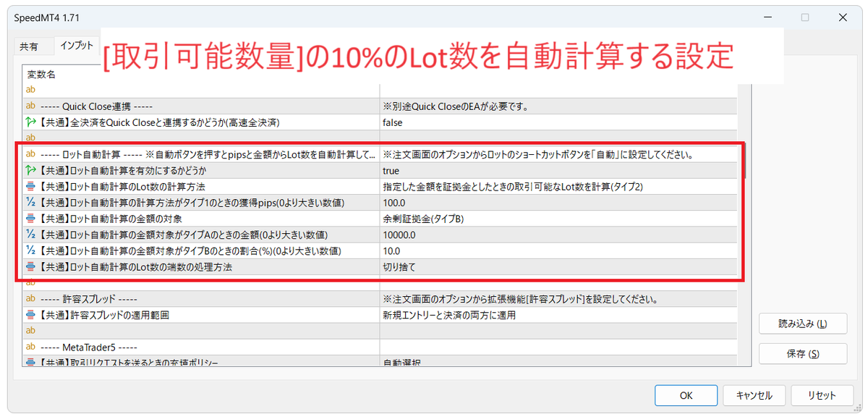Select the Lot数の端数の処理方法 variable label
868x417 pixels.
pos(136,266)
